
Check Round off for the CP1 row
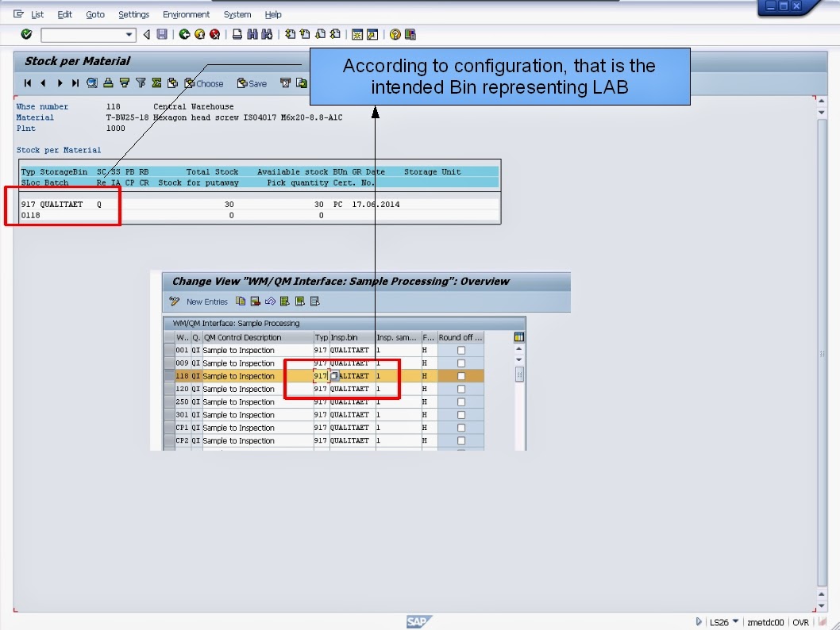coord(461,427)
